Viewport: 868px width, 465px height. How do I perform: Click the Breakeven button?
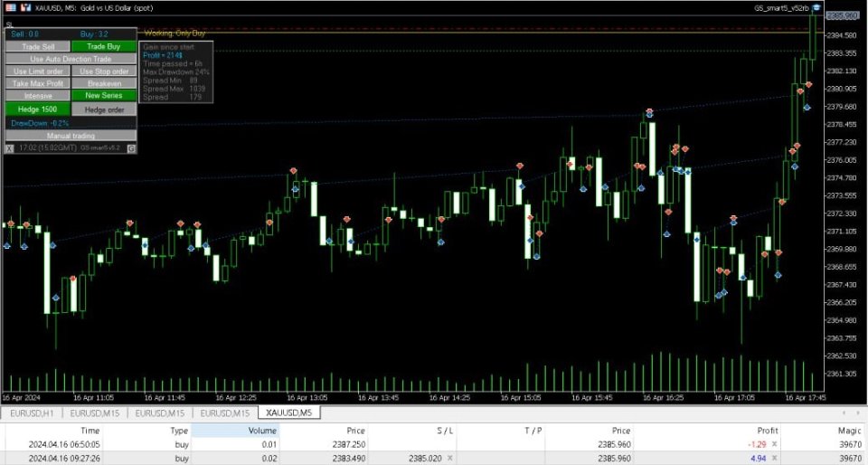103,83
